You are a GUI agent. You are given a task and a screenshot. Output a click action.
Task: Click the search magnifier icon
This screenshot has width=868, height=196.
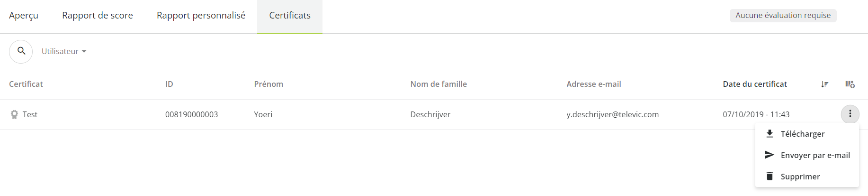pos(21,51)
